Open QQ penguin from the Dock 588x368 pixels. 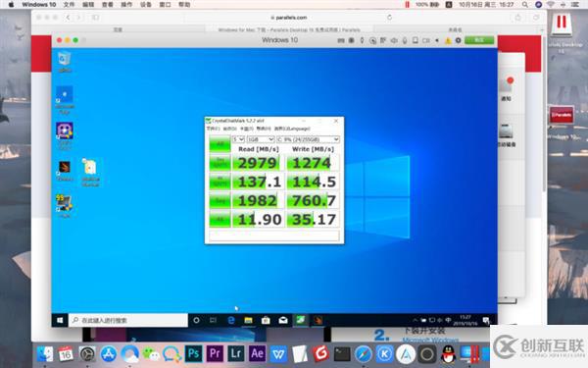pos(448,353)
